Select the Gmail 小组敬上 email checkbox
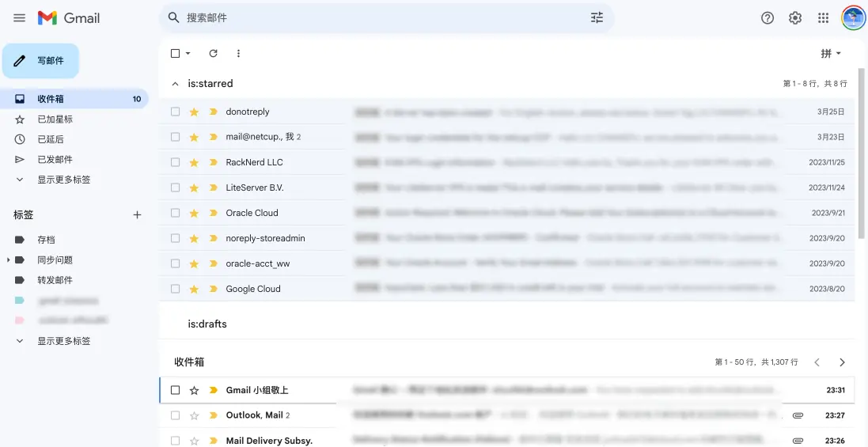 pyautogui.click(x=176, y=390)
